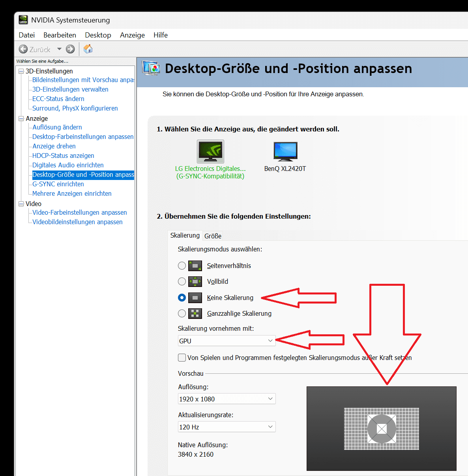The image size is (468, 476).
Task: Open ECC-Status ändern
Action: click(58, 99)
